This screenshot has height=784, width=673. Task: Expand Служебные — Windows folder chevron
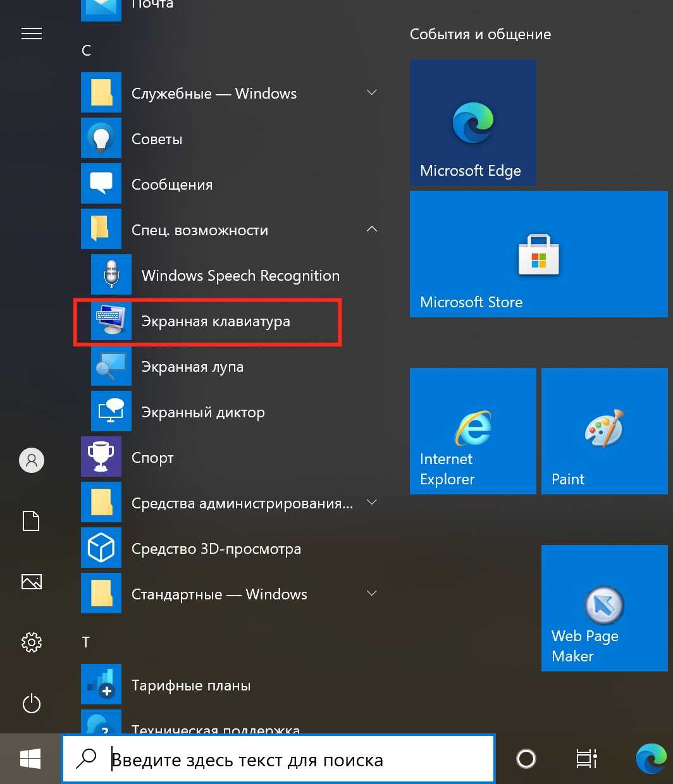[x=372, y=93]
